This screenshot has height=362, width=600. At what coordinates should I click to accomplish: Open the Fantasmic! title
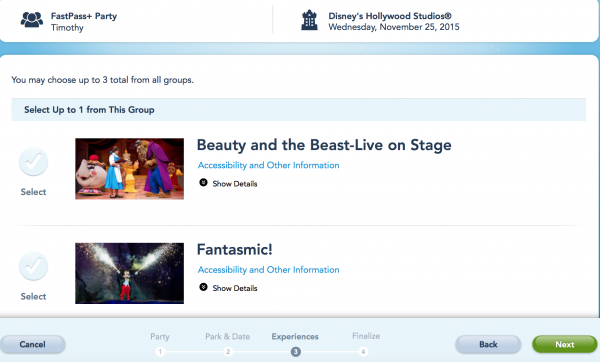pos(235,249)
